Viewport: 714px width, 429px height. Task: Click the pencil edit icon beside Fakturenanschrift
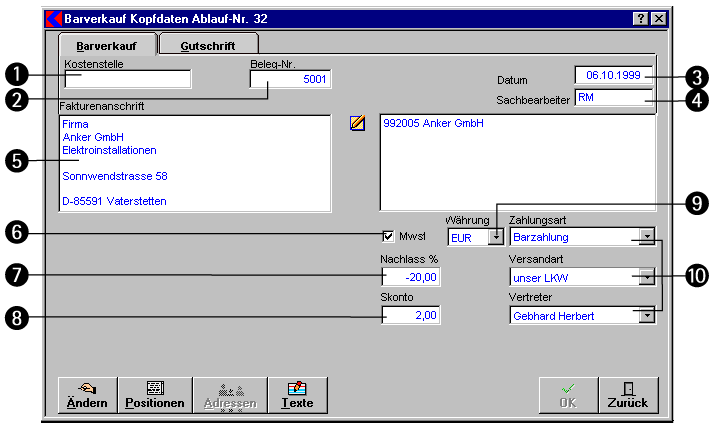[x=357, y=123]
